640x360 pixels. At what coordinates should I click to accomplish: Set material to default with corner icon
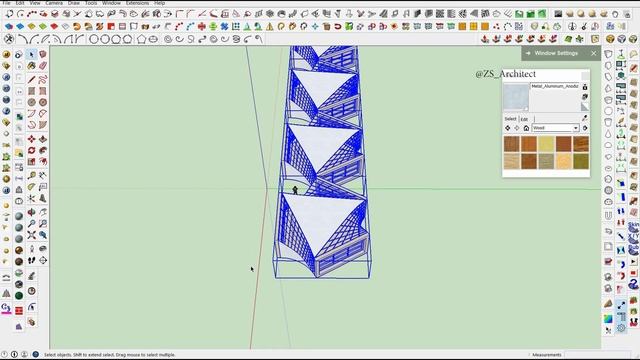(585, 107)
